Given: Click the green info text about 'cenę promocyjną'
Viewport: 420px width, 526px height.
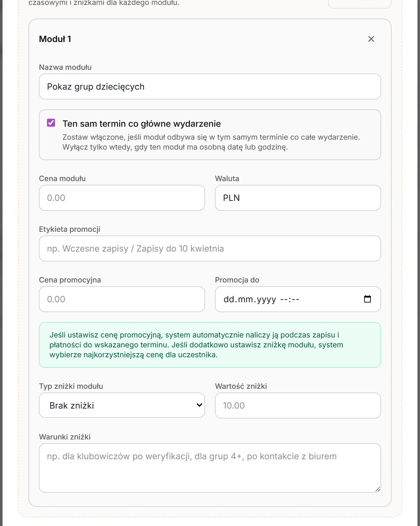Looking at the screenshot, I should [196, 345].
